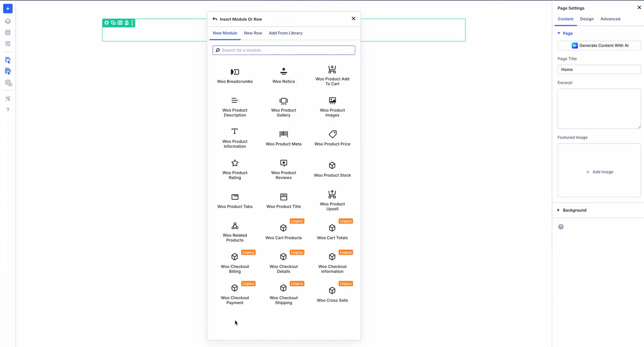Close the Insert Module Or Row dialog
The image size is (644, 347).
point(353,18)
